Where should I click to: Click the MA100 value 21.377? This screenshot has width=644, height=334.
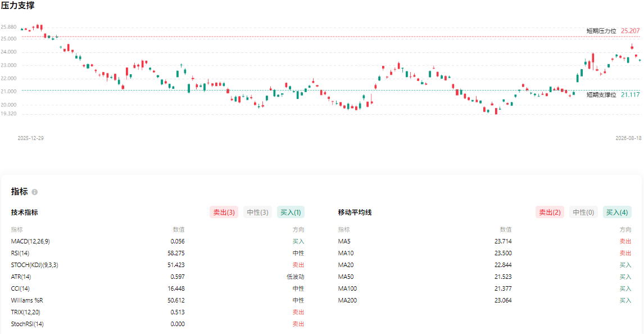[x=503, y=289]
